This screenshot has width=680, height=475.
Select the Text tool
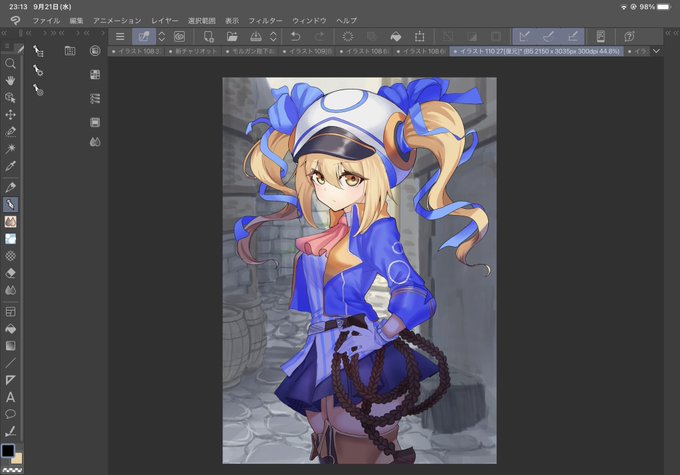coord(10,397)
